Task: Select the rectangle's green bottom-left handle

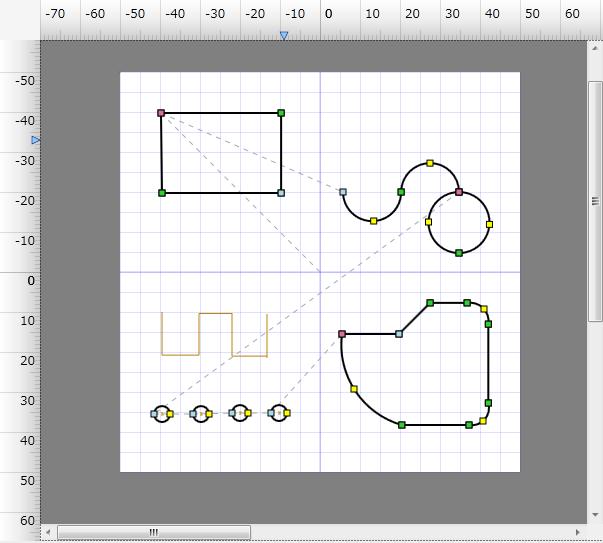Action: [162, 192]
